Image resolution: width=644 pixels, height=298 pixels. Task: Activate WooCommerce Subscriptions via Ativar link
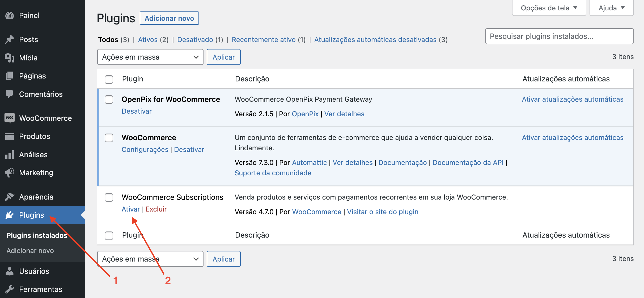click(x=130, y=209)
